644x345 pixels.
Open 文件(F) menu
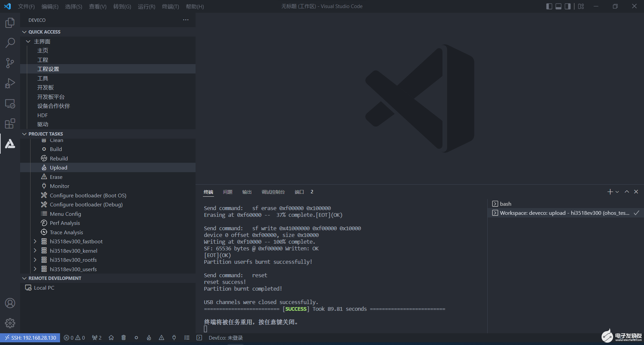26,6
